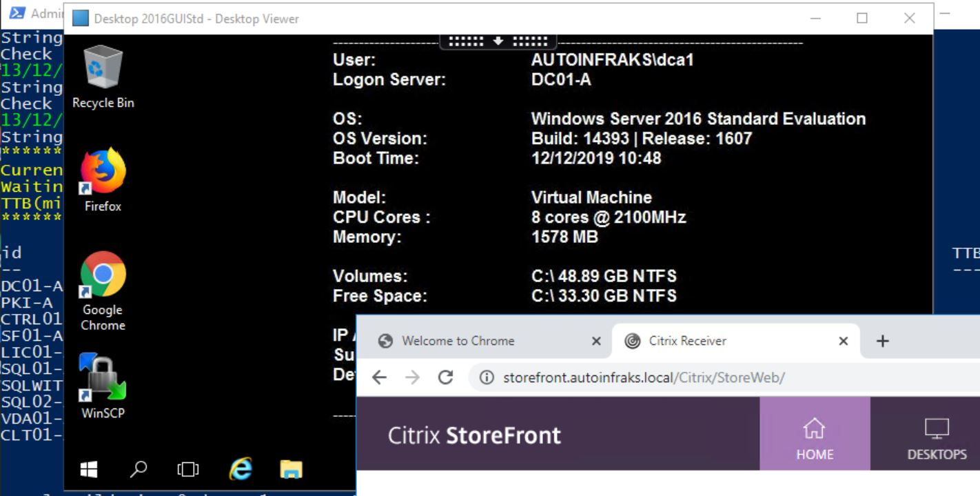980x496 pixels.
Task: Expand the Desktop Viewer toolbar handle
Action: 498,41
